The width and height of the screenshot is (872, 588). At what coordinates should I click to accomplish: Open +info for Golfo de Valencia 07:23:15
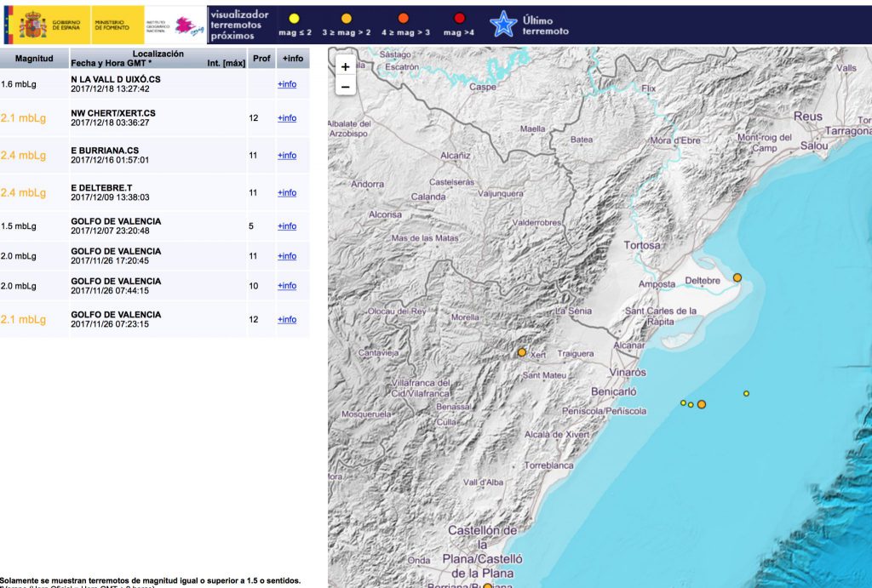click(287, 319)
